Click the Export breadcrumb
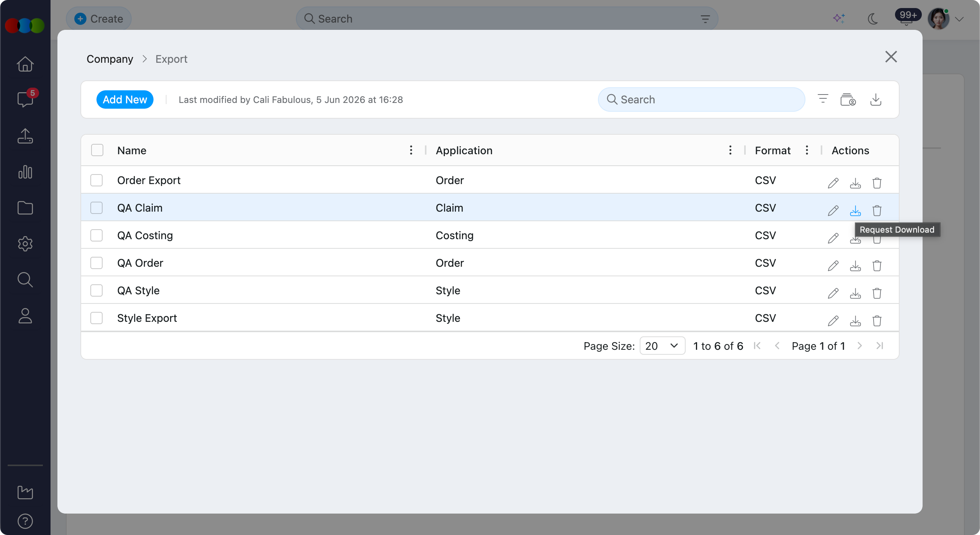The height and width of the screenshot is (535, 980). [171, 59]
